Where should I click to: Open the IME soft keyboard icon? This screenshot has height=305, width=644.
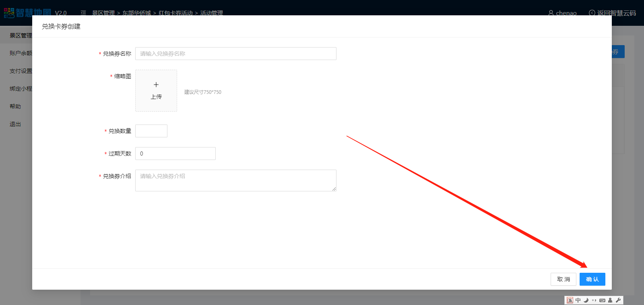(x=602, y=300)
